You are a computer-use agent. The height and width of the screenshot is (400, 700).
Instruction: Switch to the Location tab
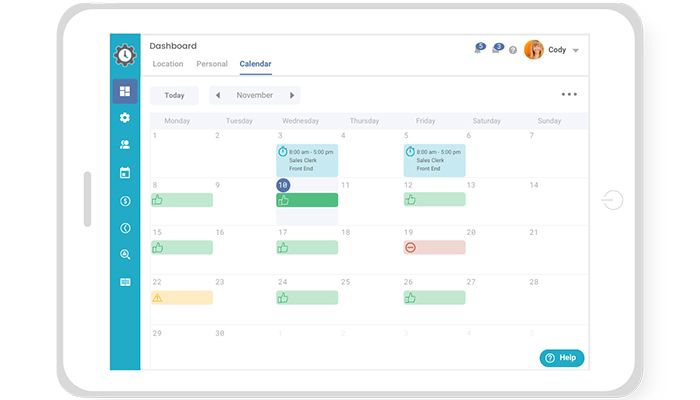[x=168, y=64]
